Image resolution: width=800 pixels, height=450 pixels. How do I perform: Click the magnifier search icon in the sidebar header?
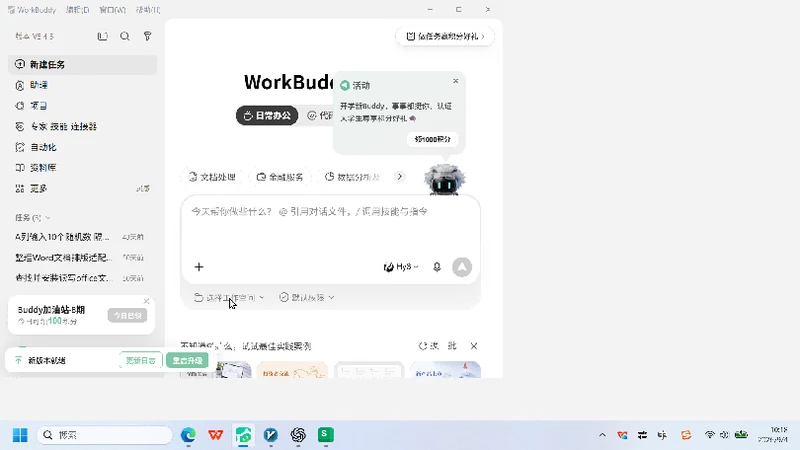[125, 36]
